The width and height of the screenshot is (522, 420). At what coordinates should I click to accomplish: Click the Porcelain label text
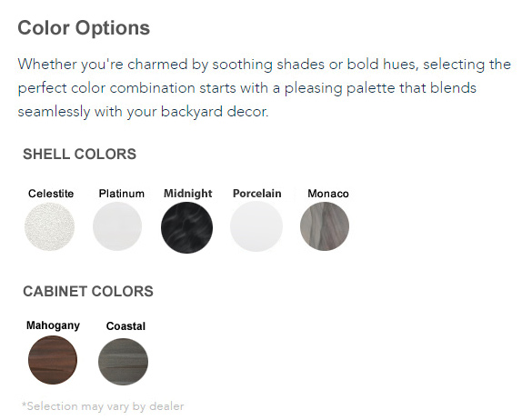(257, 194)
